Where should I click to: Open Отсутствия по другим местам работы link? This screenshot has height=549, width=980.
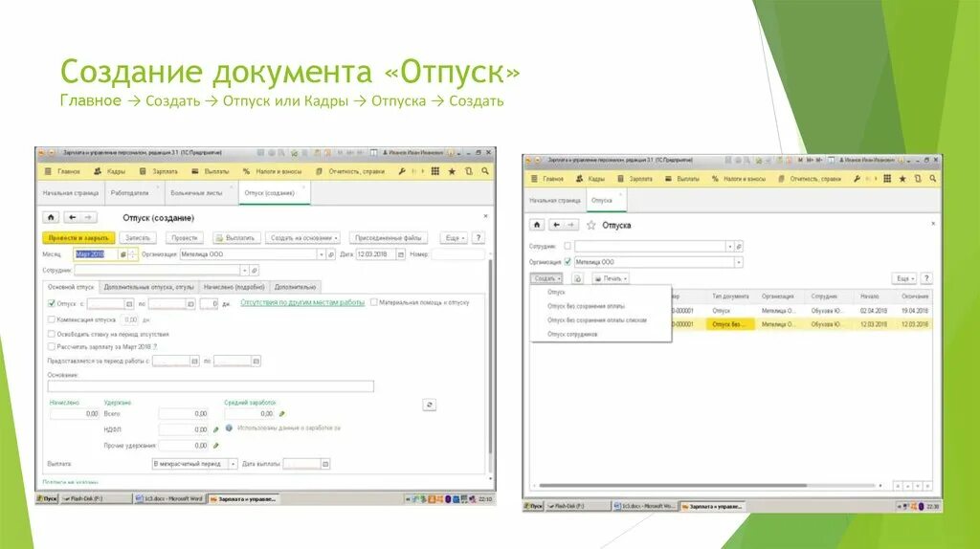(x=302, y=302)
